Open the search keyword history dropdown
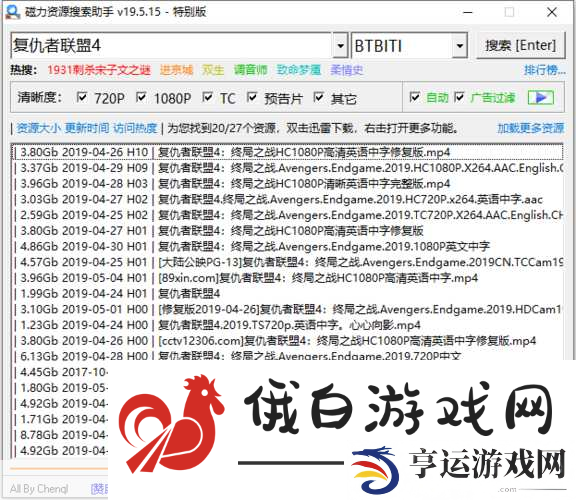Screen dimensions: 576x500 point(341,46)
